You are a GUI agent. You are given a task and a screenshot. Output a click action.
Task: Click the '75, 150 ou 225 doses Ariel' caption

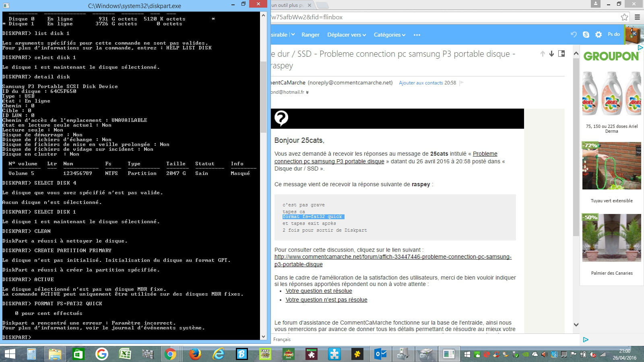[x=611, y=129]
